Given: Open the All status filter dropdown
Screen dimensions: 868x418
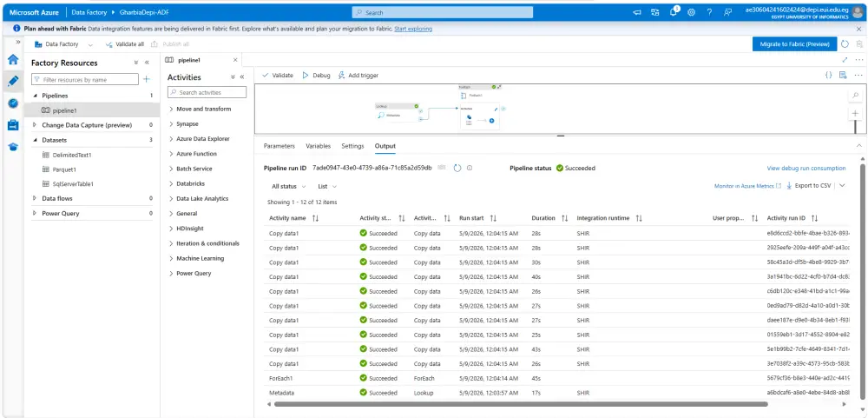Looking at the screenshot, I should (288, 186).
